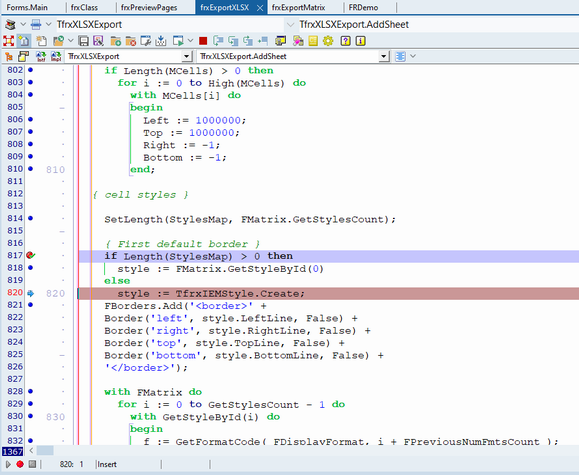Open the TfrxXLSXExport class combo dropdown

(187, 57)
